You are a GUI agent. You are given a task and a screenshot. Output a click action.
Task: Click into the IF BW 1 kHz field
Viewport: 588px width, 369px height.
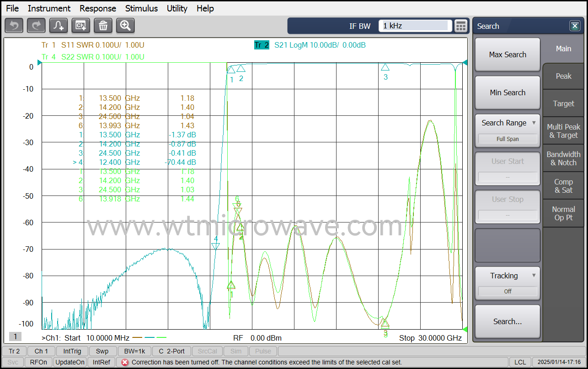pyautogui.click(x=415, y=26)
